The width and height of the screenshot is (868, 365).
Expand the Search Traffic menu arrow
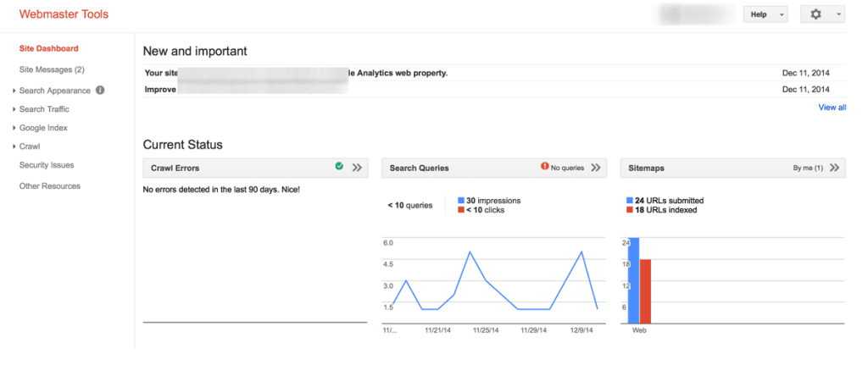pos(14,109)
